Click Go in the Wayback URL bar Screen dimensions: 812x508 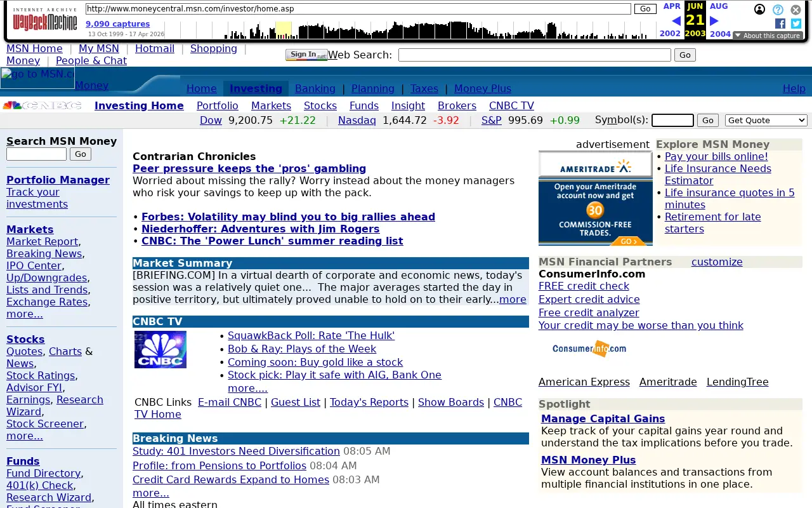[x=645, y=9]
